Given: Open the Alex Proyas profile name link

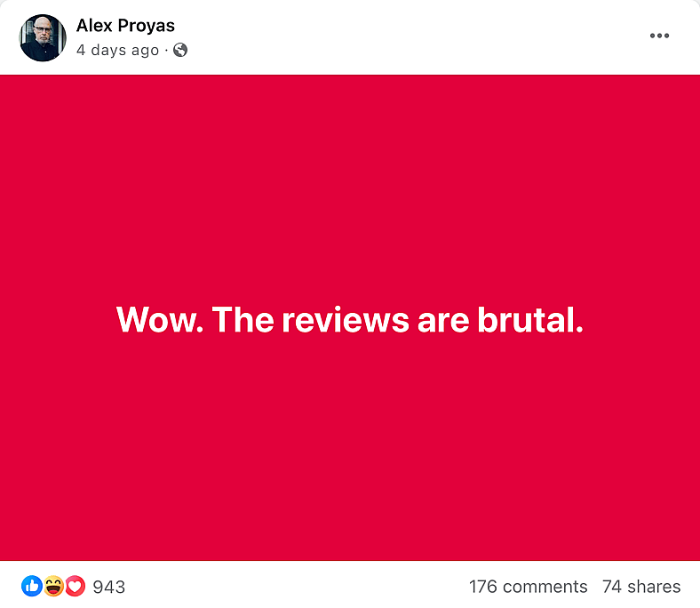Looking at the screenshot, I should pos(125,26).
